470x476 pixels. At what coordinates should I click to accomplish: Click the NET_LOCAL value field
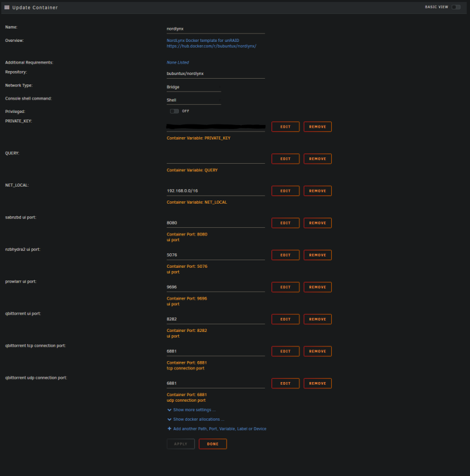tap(216, 191)
